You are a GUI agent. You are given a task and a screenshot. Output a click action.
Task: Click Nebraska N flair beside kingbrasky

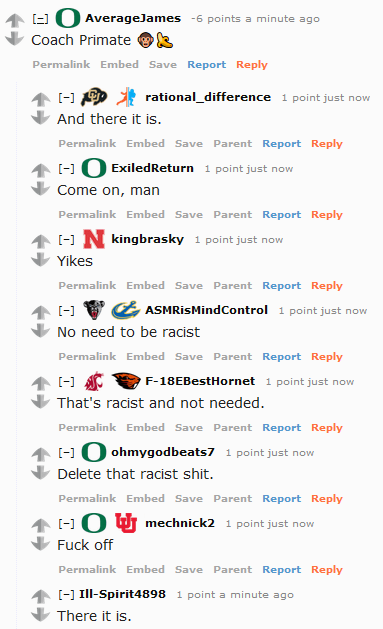(94, 239)
